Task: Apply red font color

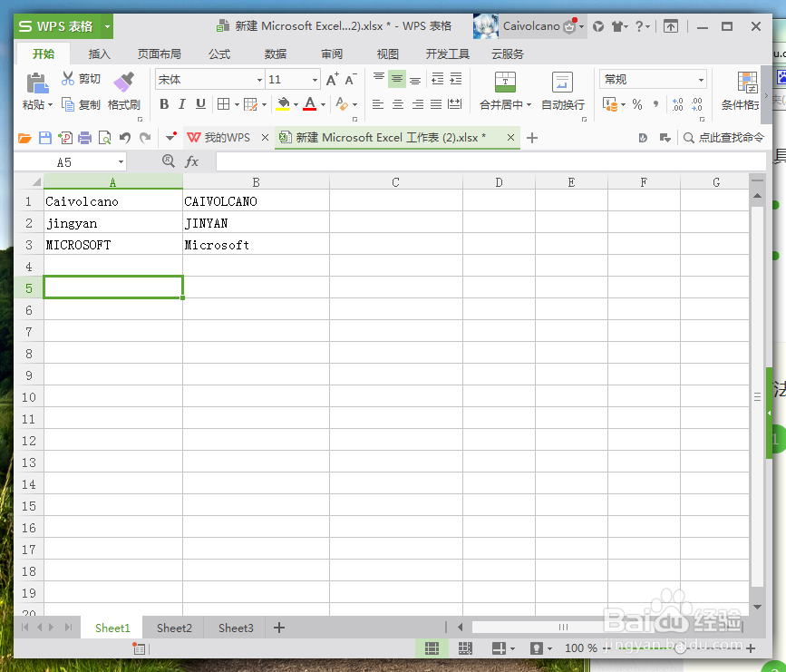Action: pyautogui.click(x=310, y=104)
